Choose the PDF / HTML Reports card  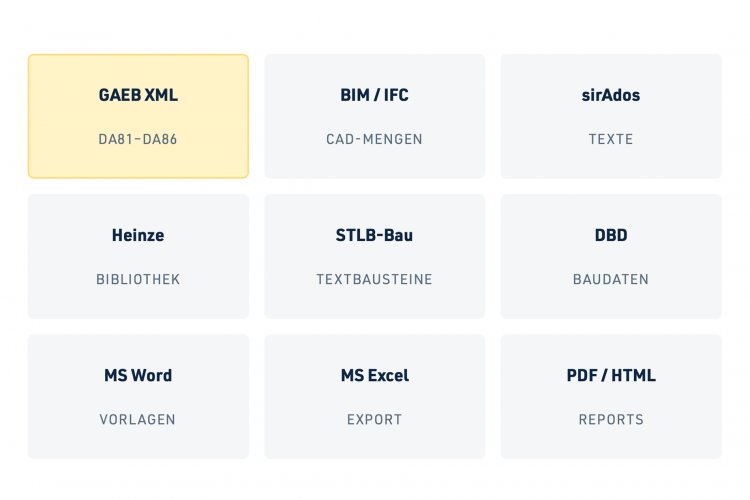[x=611, y=397]
